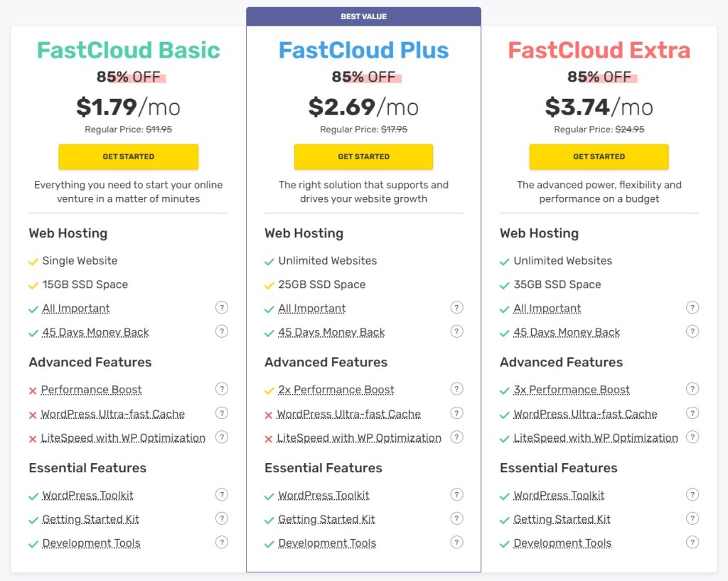Click Get Started under FastCloud Extra
The height and width of the screenshot is (581, 728).
(599, 156)
